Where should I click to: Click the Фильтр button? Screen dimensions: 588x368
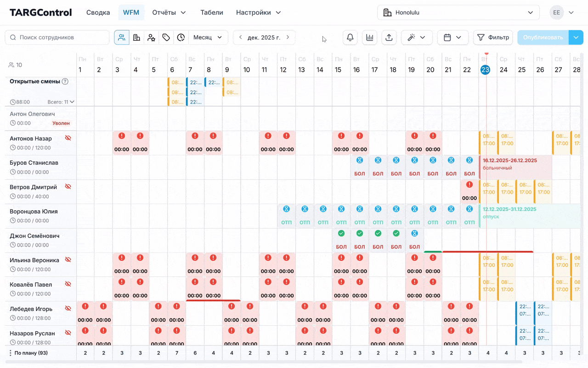(493, 37)
